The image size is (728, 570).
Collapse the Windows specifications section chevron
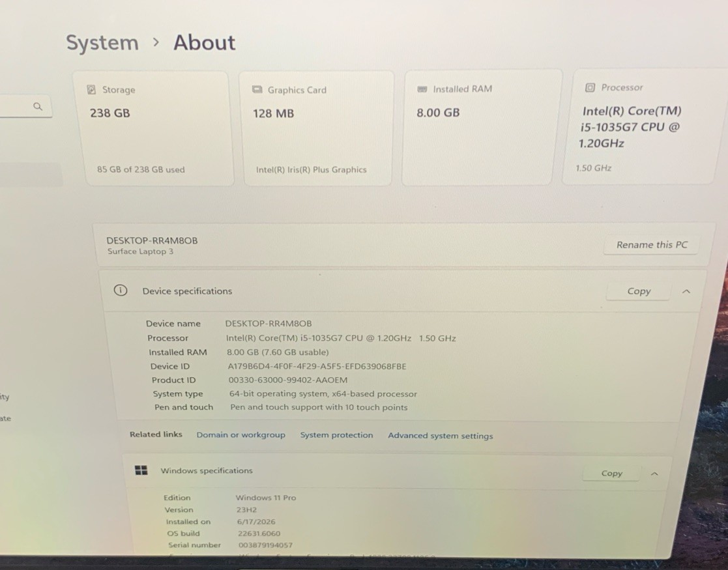[x=654, y=474]
